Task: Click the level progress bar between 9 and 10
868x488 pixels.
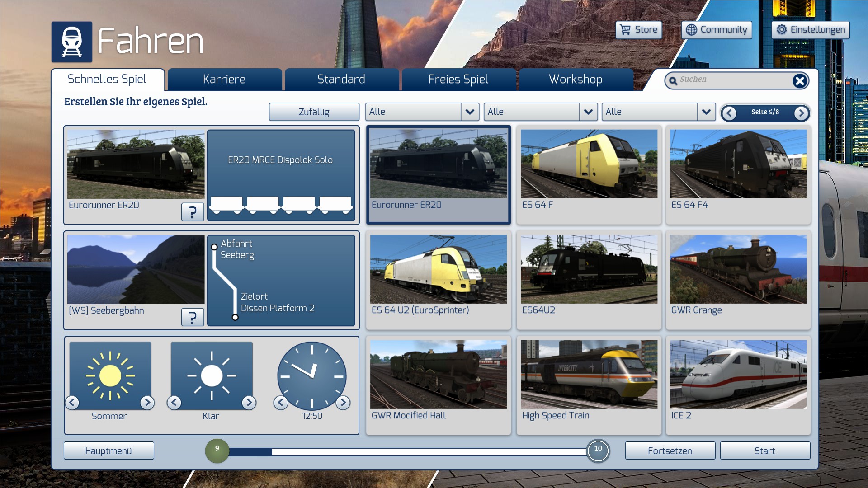Action: (x=407, y=451)
